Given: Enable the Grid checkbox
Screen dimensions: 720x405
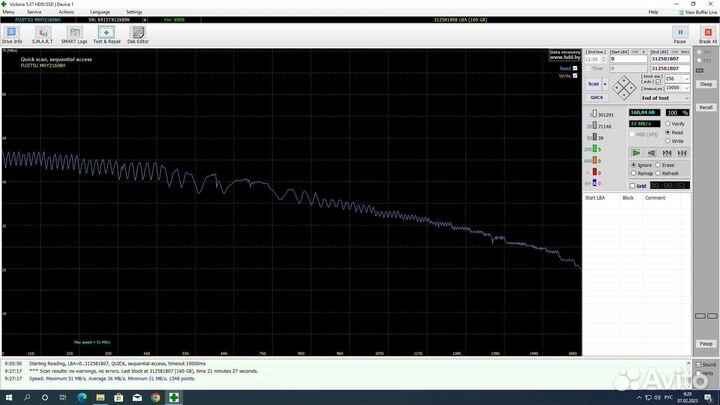Looking at the screenshot, I should [x=632, y=185].
